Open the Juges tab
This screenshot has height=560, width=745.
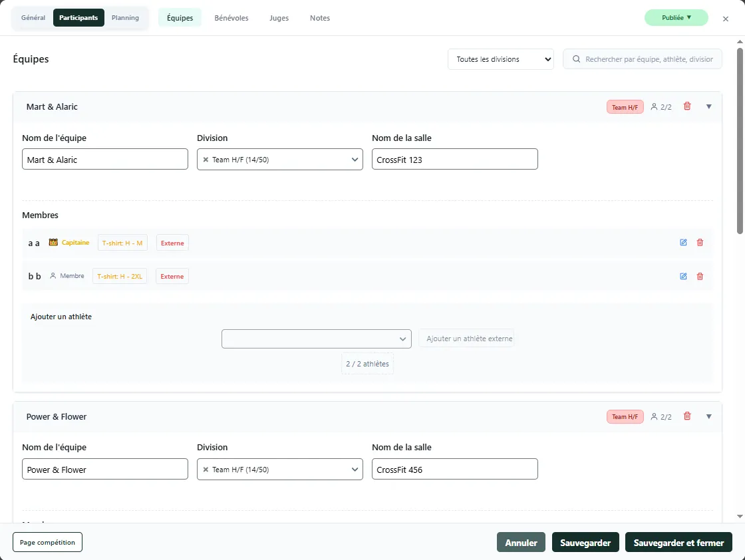point(279,18)
